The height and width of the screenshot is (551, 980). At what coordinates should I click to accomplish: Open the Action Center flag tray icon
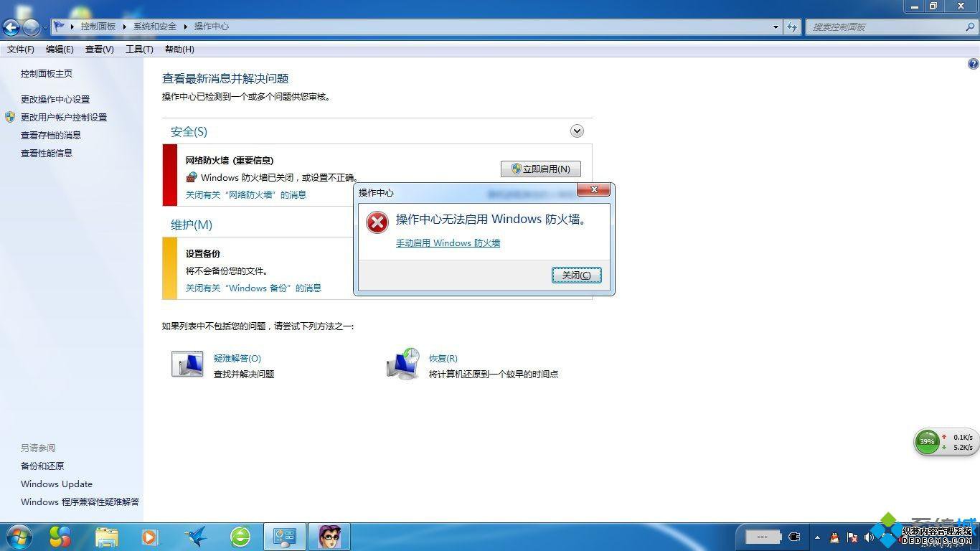(852, 537)
